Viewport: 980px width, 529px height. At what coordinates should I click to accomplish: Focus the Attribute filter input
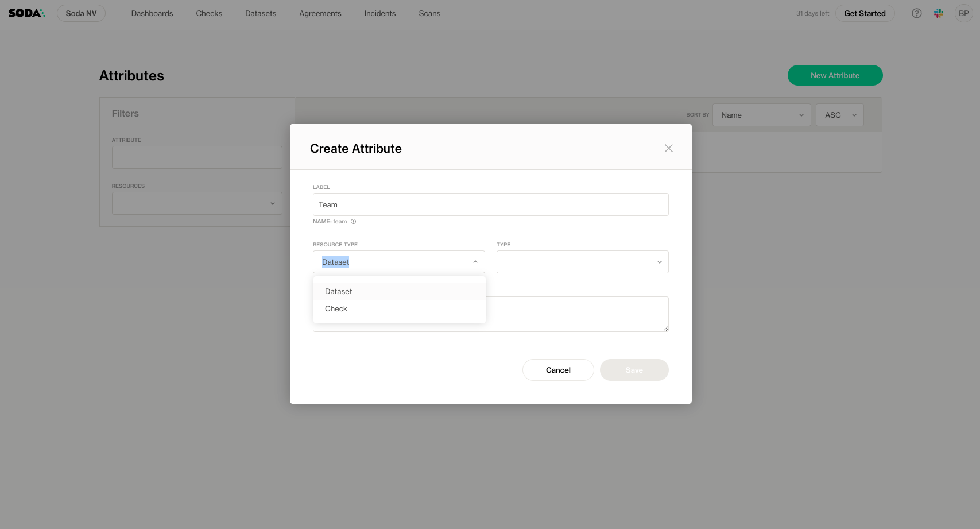tap(197, 157)
